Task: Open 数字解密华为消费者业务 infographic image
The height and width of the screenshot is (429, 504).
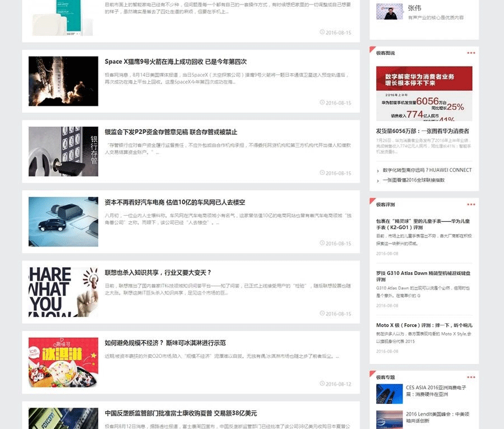Action: pyautogui.click(x=424, y=94)
